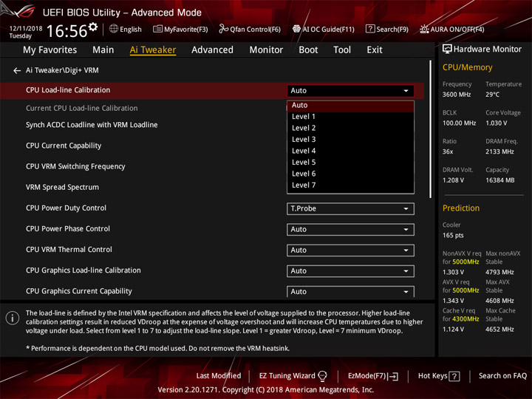
Task: Pick Level 4 from the list
Action: (350, 151)
